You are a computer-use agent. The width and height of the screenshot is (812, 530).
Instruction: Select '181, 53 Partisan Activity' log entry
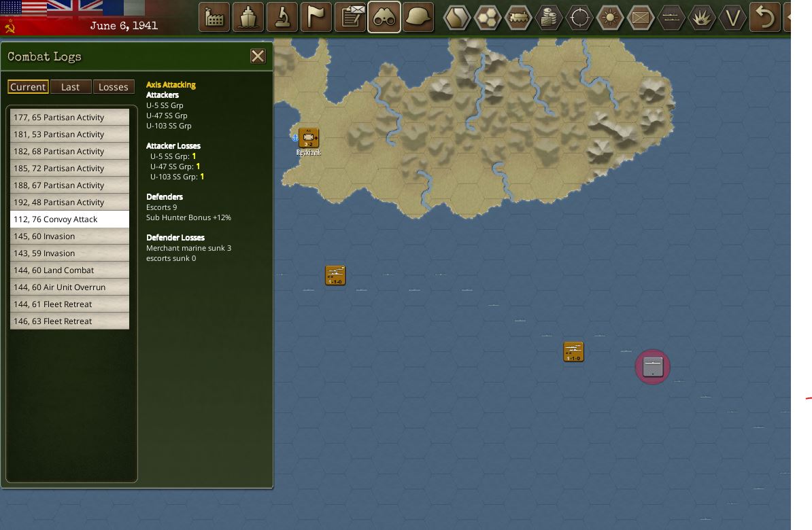point(69,134)
